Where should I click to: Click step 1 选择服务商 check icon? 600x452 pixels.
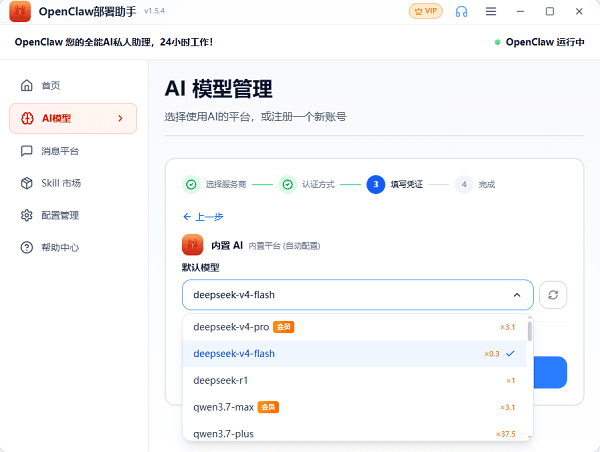[x=191, y=184]
